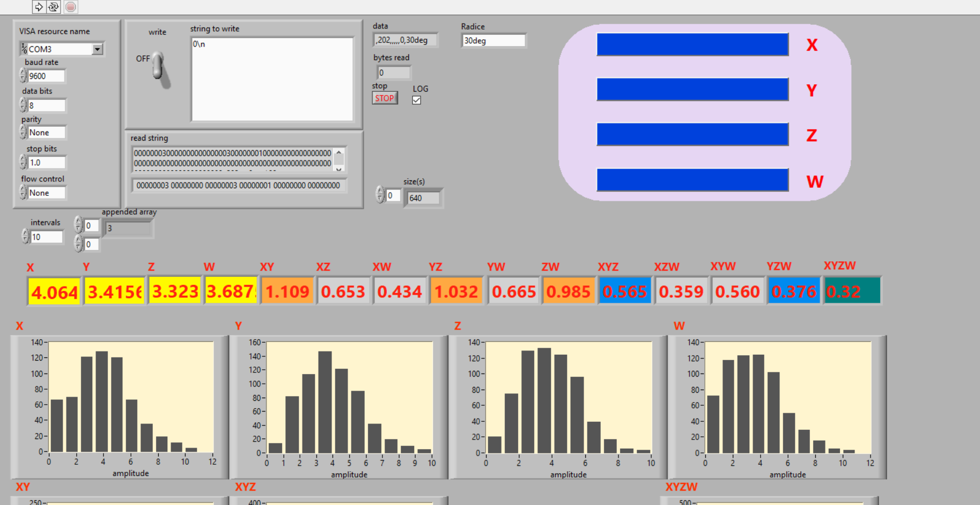Click the Radice field showing 30deg
This screenshot has width=980, height=505.
coord(493,41)
